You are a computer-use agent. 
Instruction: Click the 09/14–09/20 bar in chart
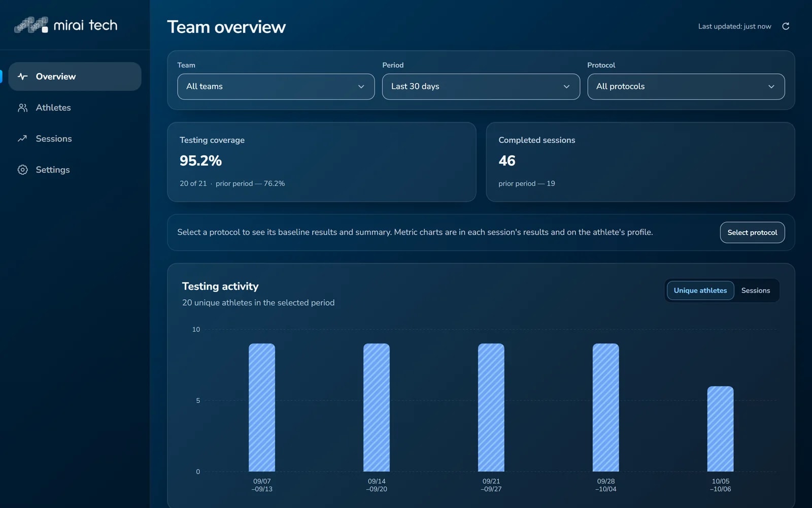(377, 407)
